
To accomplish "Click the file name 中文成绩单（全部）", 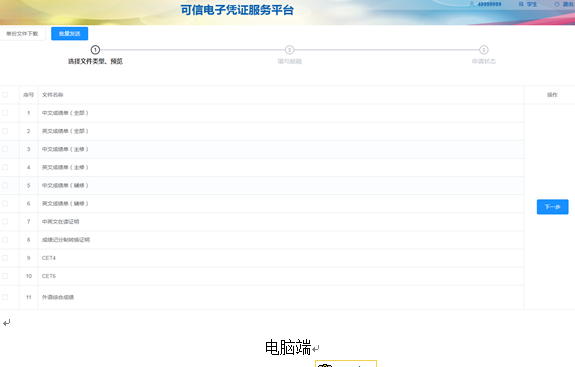I will click(x=65, y=113).
